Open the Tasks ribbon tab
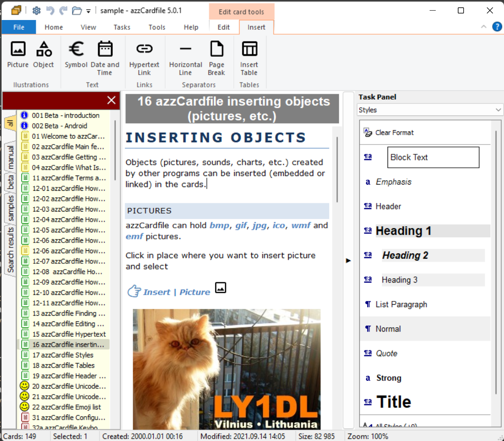 tap(122, 27)
